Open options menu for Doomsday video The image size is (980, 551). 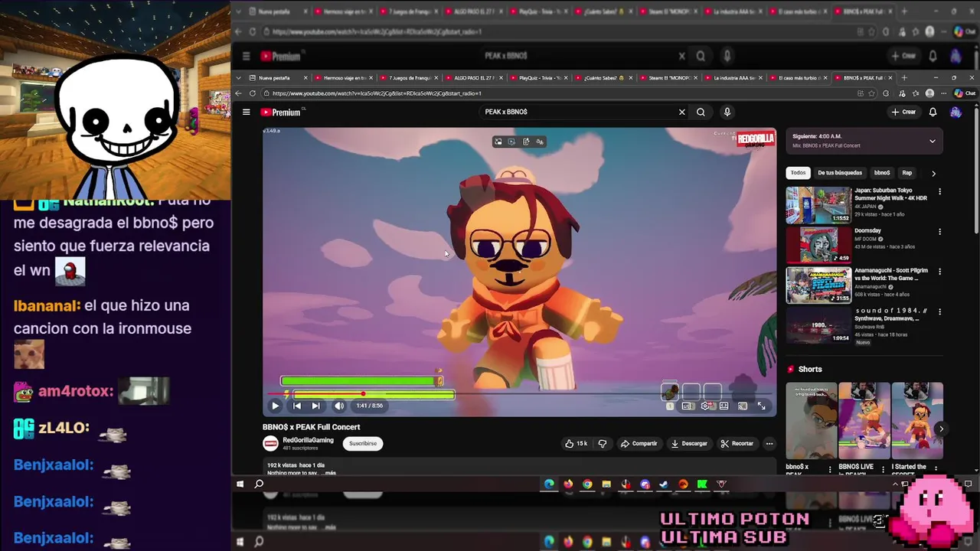tap(939, 231)
